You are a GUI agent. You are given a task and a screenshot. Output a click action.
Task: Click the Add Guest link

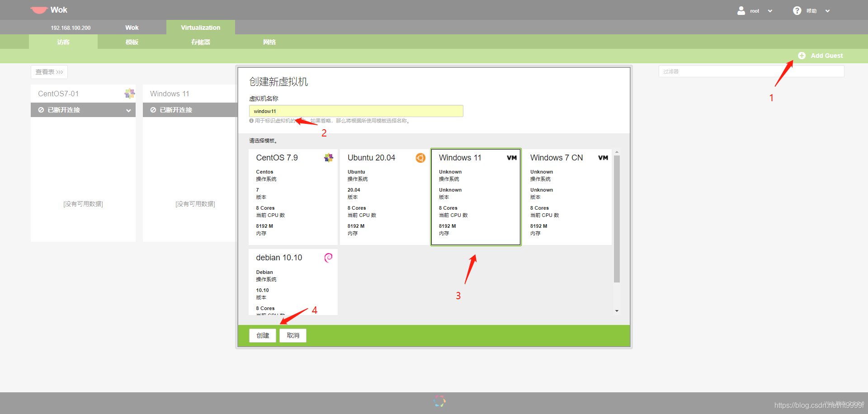(x=826, y=56)
